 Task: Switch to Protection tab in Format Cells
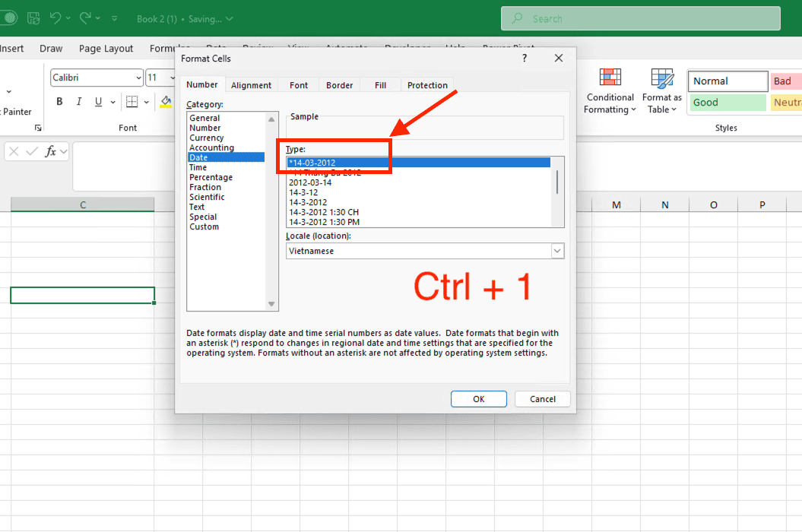pos(427,85)
